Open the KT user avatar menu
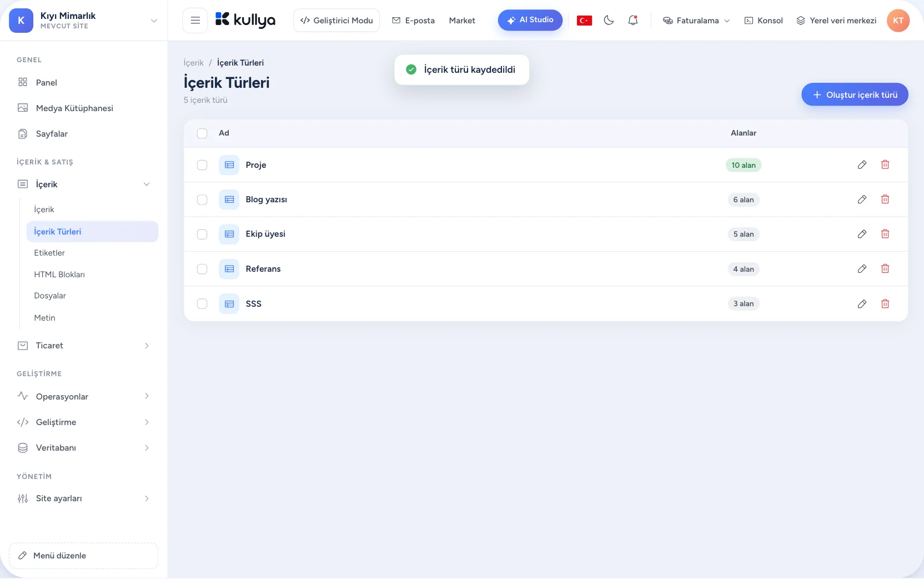Image resolution: width=924 pixels, height=579 pixels. point(898,21)
